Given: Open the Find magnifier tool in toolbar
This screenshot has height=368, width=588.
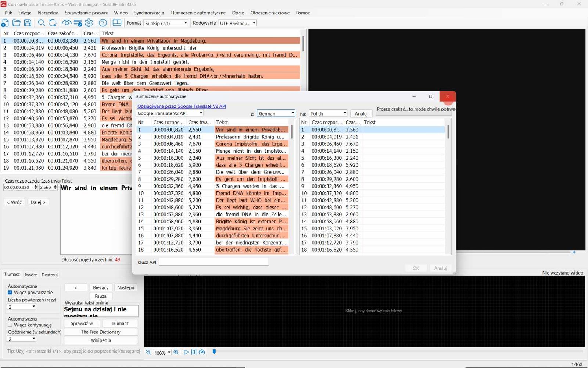Looking at the screenshot, I should [x=42, y=23].
